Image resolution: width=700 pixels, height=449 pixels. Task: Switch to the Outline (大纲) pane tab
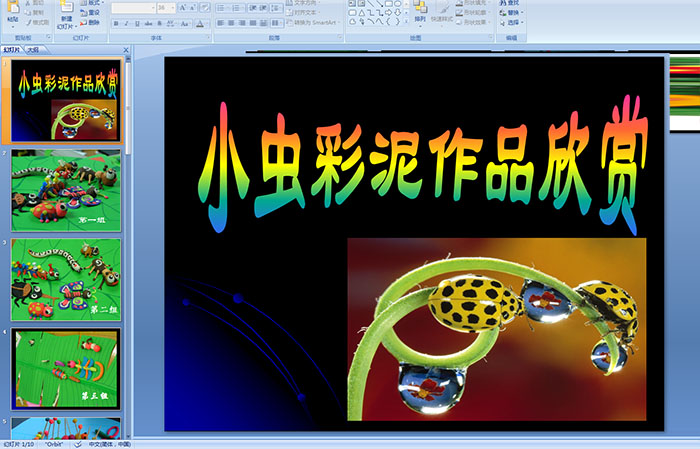(33, 50)
